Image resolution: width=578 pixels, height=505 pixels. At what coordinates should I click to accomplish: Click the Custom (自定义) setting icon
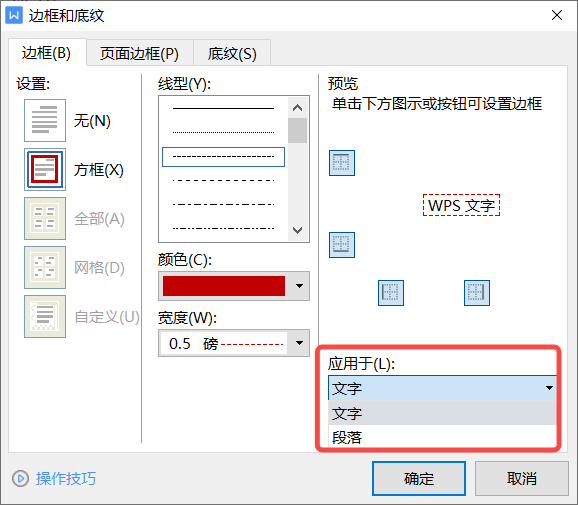point(45,317)
